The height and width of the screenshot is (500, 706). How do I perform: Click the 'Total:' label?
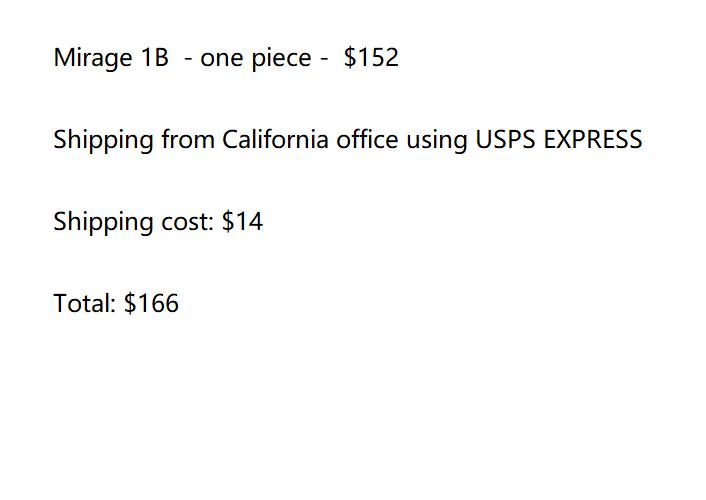85,303
